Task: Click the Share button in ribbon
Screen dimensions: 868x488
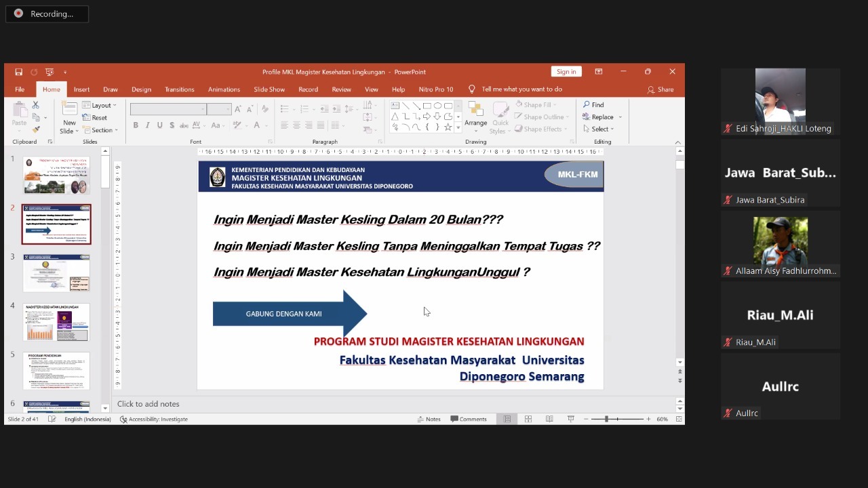Action: (x=660, y=89)
